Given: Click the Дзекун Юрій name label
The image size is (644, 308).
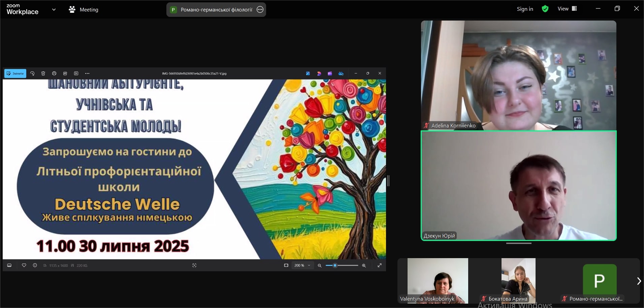Looking at the screenshot, I should [x=439, y=236].
